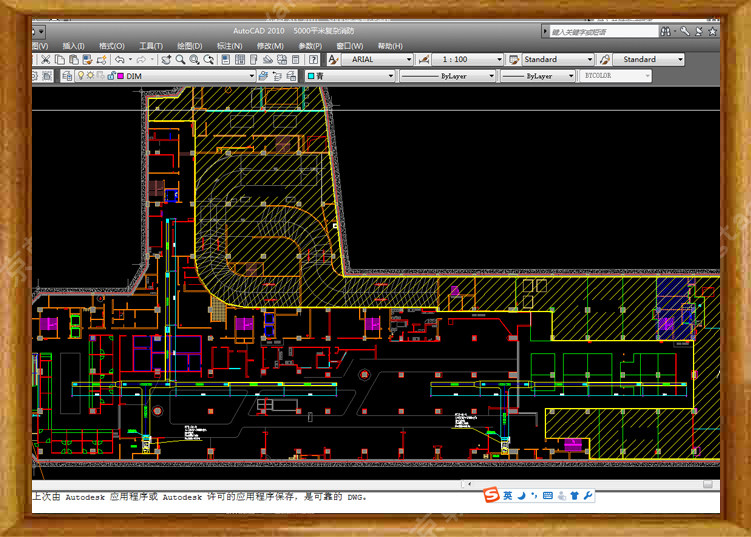Screen dimensions: 751x537
Task: Open the 绘图(D) menu
Action: coord(190,46)
